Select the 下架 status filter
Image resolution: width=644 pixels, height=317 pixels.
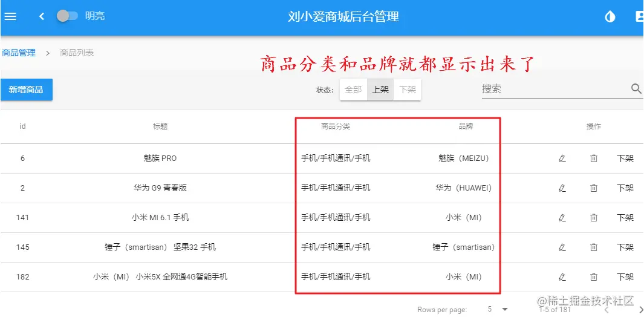(x=408, y=90)
